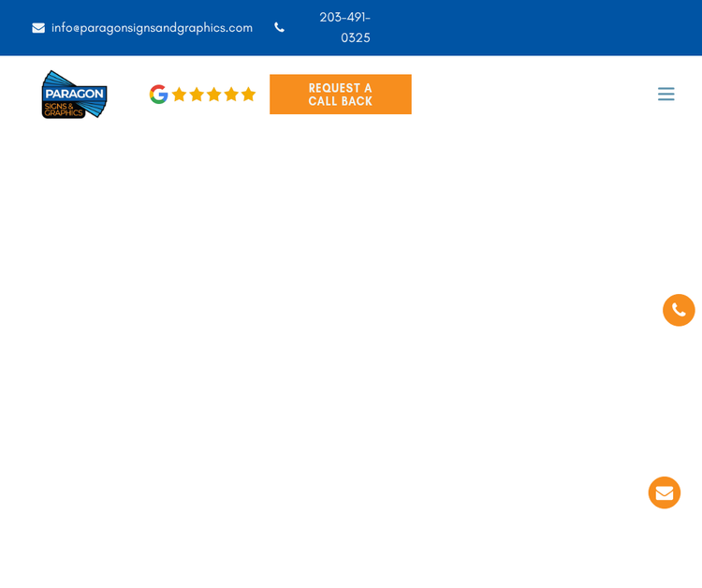Click the Google G icon
The width and height of the screenshot is (702, 588).
pyautogui.click(x=158, y=95)
